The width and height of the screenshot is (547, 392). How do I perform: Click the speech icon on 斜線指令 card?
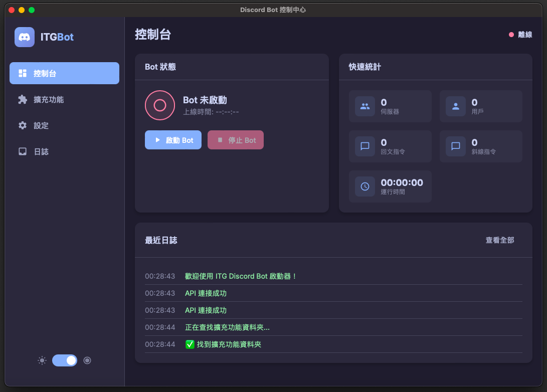[x=455, y=146]
